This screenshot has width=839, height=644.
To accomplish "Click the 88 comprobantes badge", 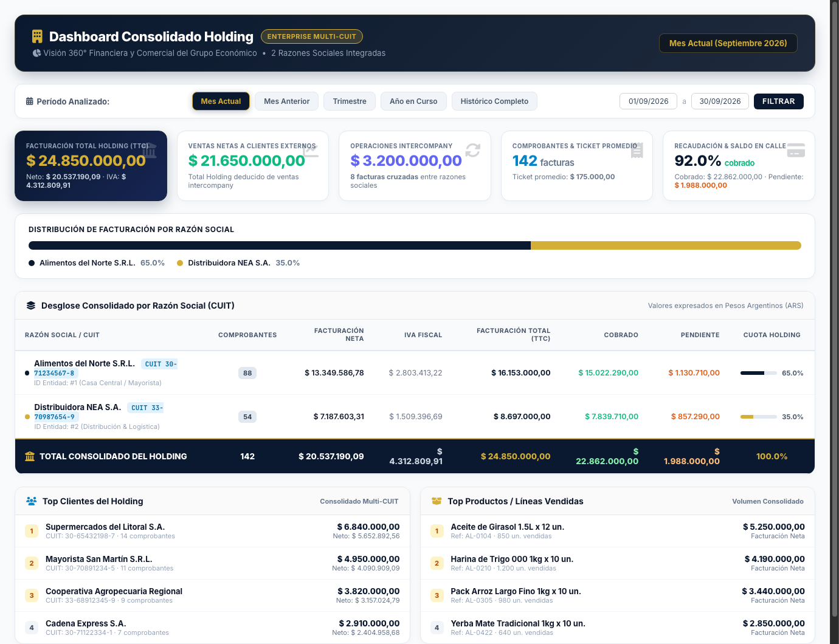I will tap(247, 373).
